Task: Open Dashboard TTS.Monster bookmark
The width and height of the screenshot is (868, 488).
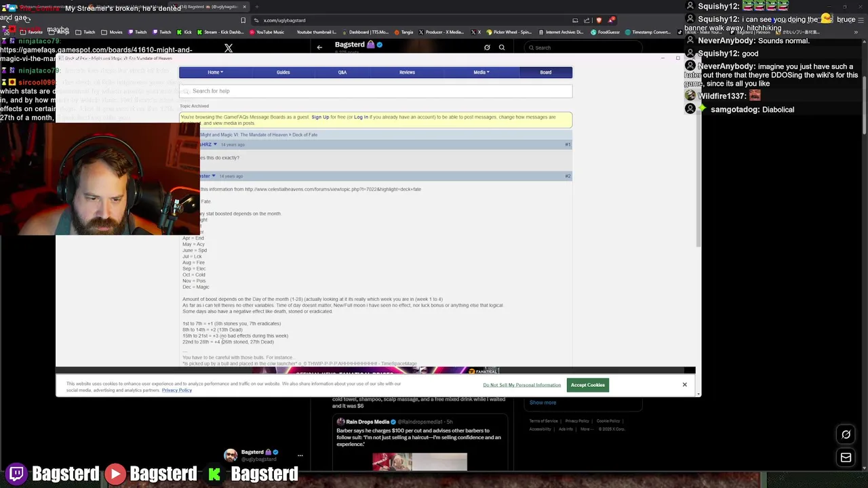Action: (366, 32)
